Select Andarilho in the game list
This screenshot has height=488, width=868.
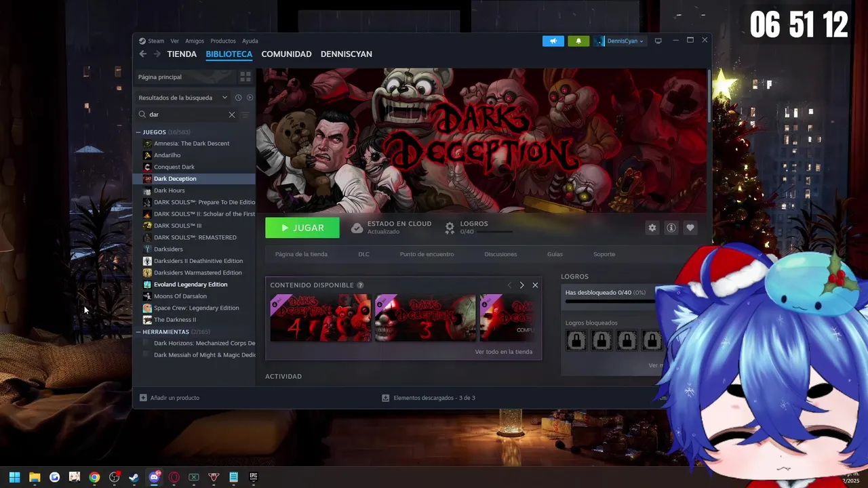pos(195,155)
